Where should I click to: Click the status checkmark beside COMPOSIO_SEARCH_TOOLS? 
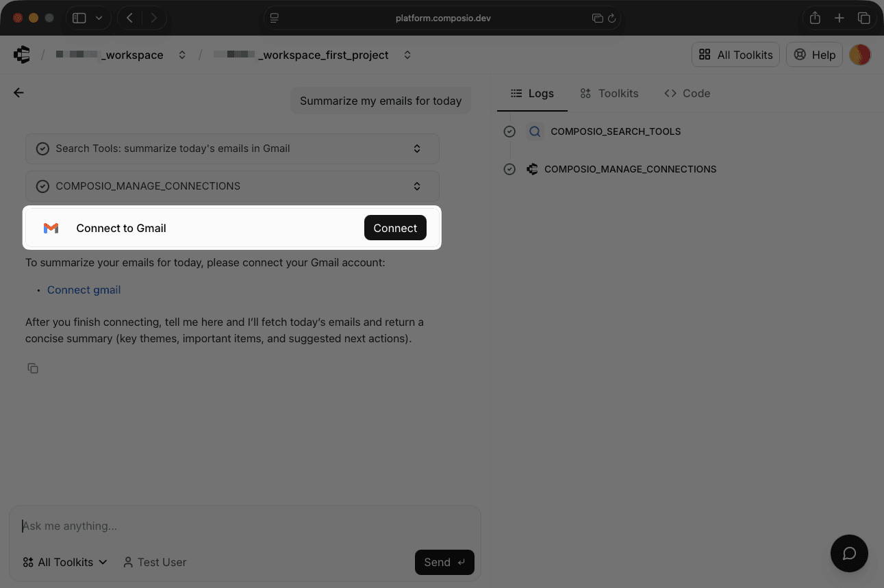[509, 131]
